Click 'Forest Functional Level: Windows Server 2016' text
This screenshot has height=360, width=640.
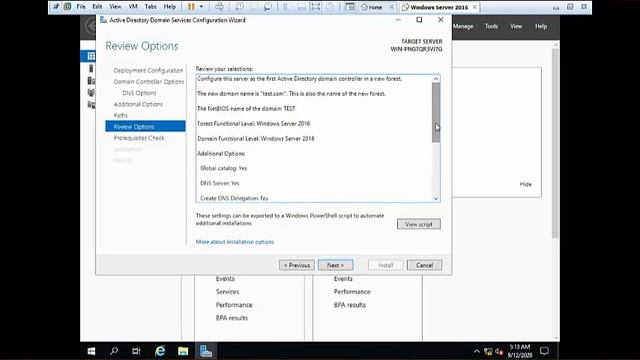(253, 123)
